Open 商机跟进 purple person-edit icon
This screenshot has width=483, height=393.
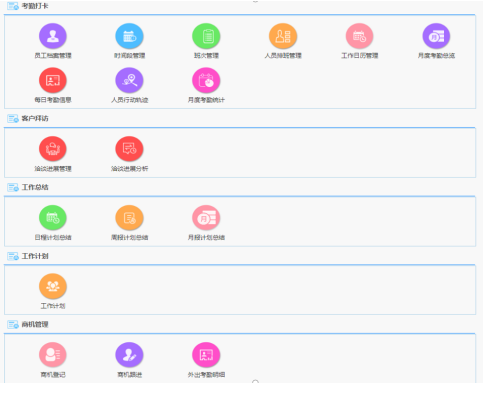point(129,355)
